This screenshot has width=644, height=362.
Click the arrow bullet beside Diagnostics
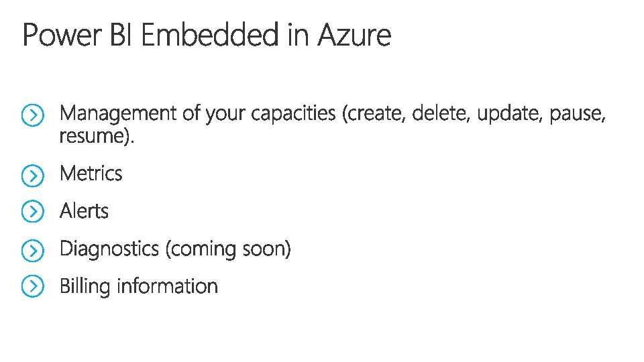pyautogui.click(x=32, y=250)
